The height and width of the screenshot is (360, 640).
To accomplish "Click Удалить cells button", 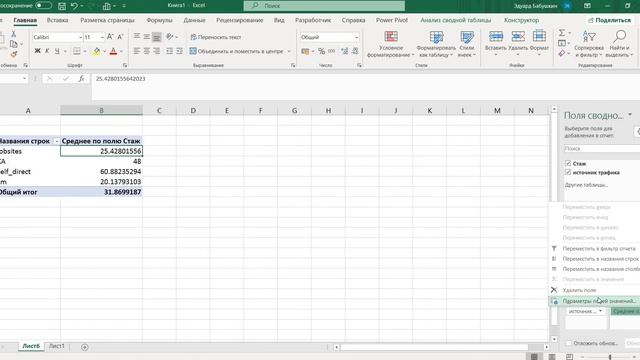I will (x=518, y=43).
